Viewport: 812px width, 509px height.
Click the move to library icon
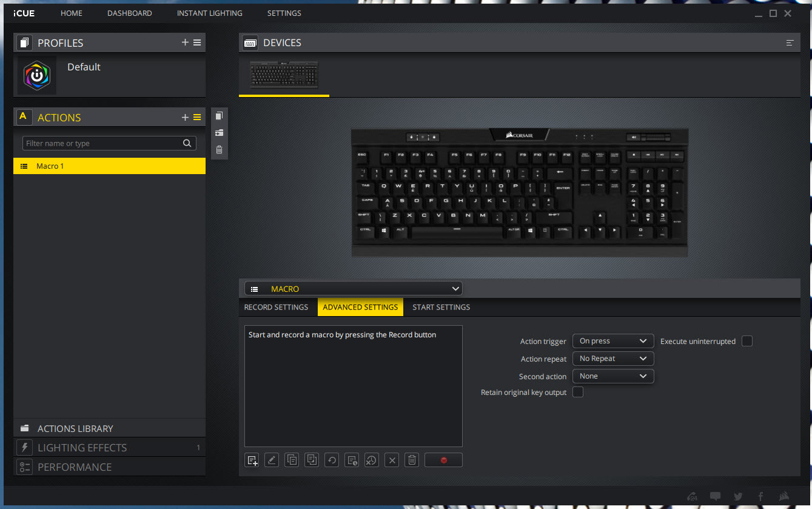pyautogui.click(x=220, y=133)
